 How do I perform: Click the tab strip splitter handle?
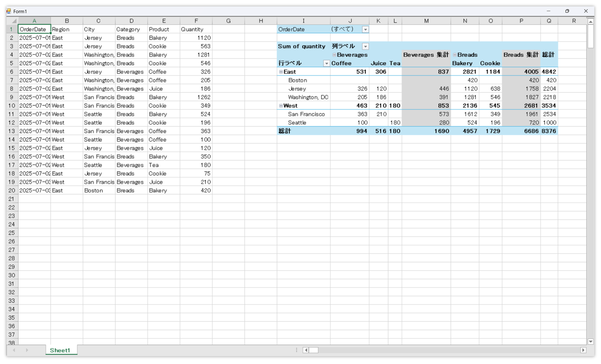(296, 350)
